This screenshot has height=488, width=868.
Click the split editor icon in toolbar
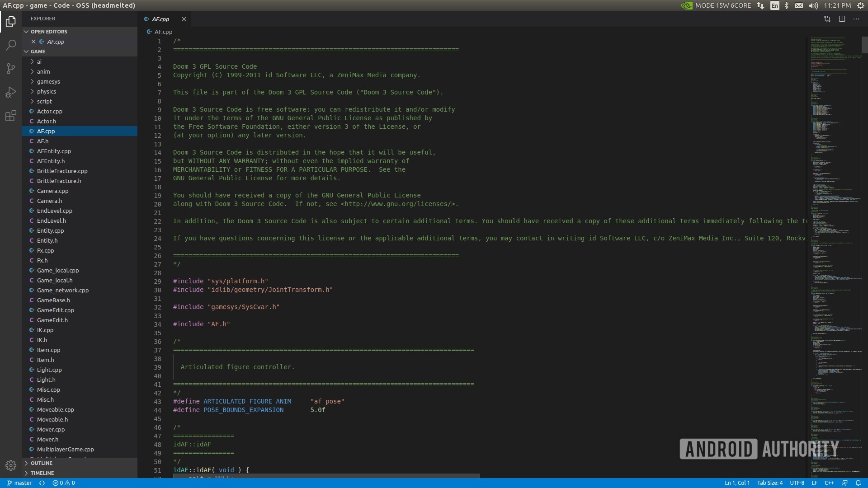click(841, 19)
